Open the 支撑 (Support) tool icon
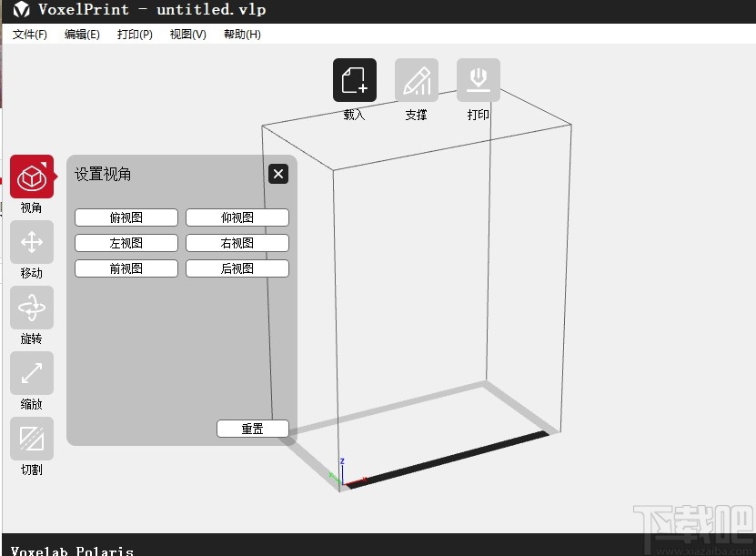The height and width of the screenshot is (556, 756). click(x=416, y=80)
